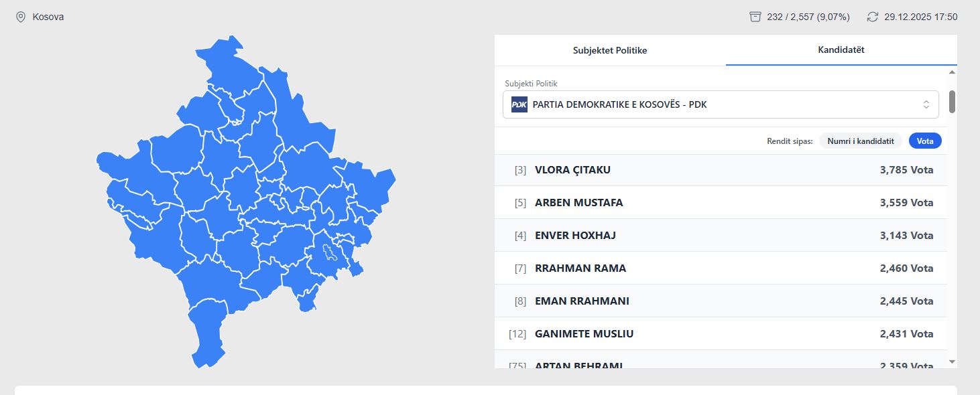This screenshot has width=980, height=395.
Task: Open the Subjekti Politik dropdown
Action: tap(721, 104)
